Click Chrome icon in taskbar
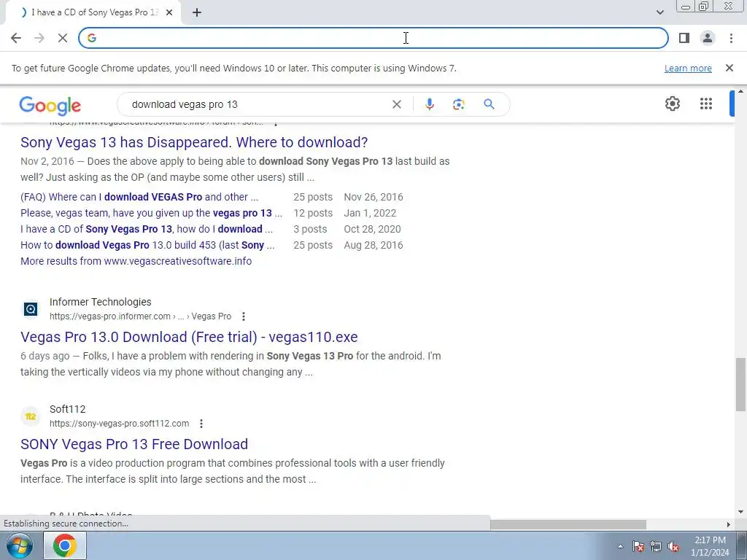Screen dimensions: 747x560 tap(65, 545)
